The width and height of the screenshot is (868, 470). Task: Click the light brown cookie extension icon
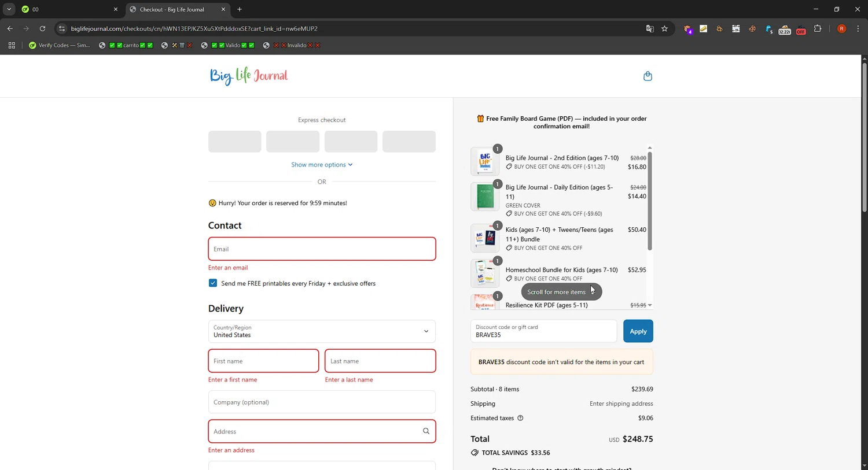tap(720, 28)
